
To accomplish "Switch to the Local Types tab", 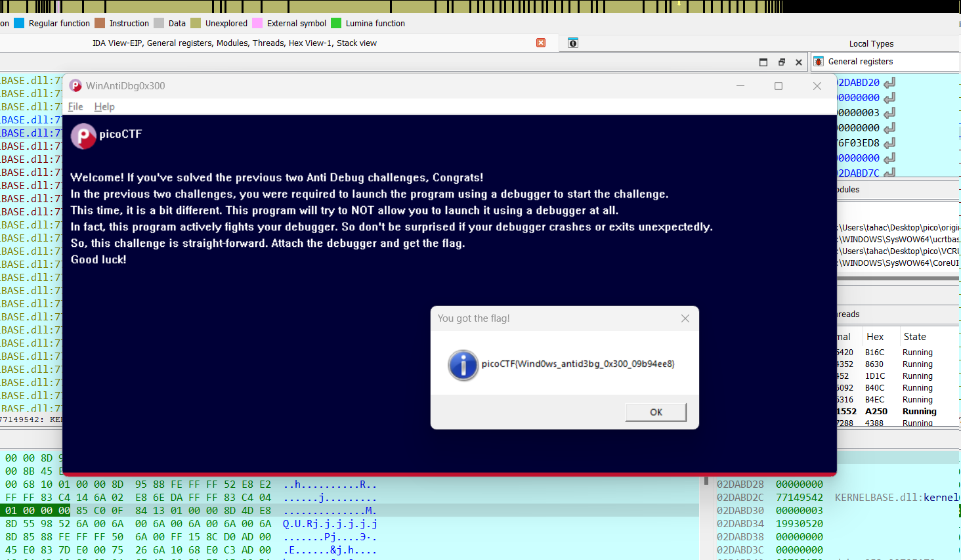I will (x=871, y=44).
